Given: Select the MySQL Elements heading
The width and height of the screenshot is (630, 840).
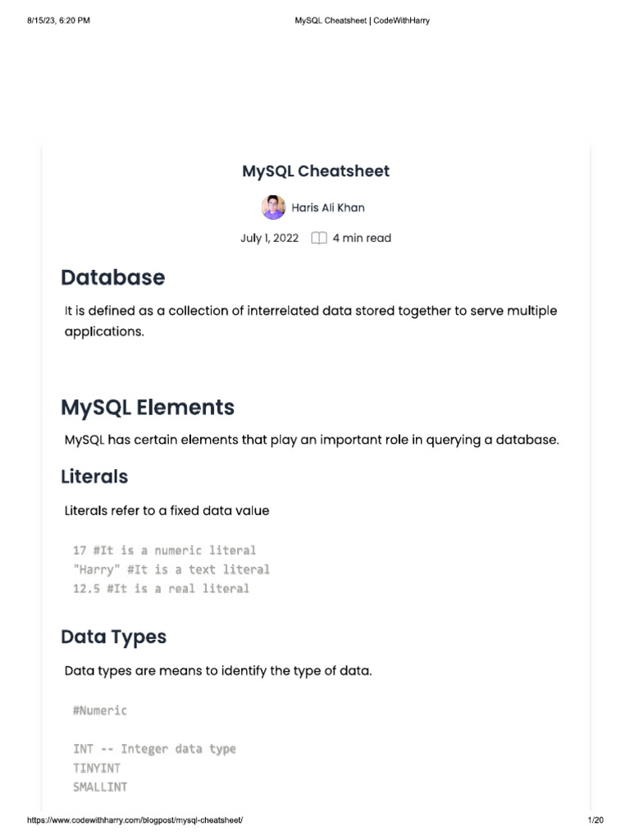Looking at the screenshot, I should pos(148,407).
